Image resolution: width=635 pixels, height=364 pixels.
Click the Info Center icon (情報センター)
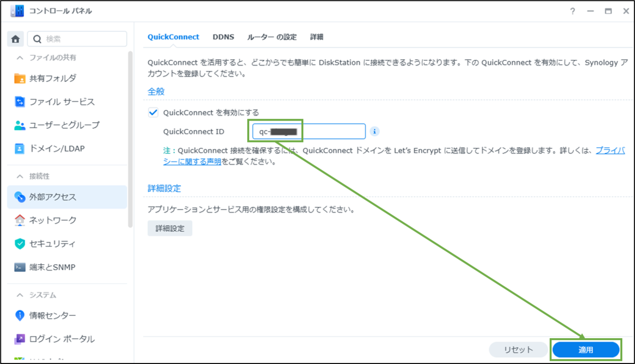click(20, 315)
